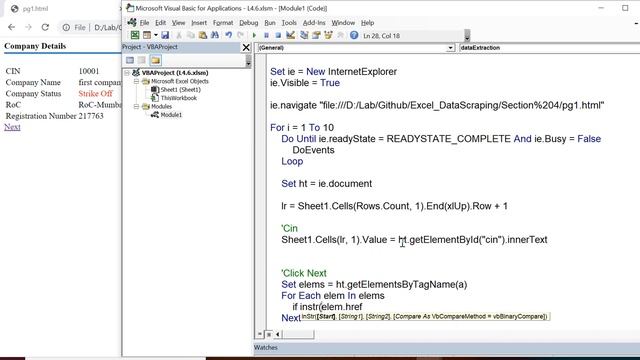
Task: Click the Redo arrow icon
Action: pyautogui.click(x=240, y=36)
